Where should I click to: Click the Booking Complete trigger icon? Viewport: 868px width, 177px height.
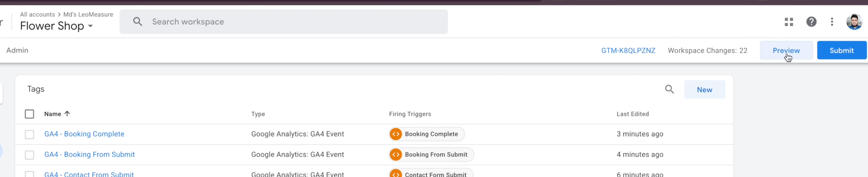pos(396,134)
